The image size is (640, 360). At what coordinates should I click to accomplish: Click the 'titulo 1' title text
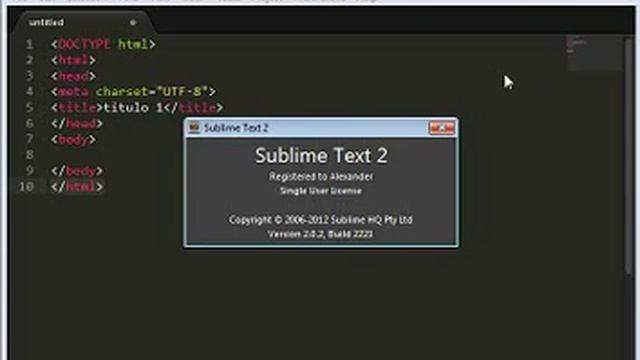(x=133, y=107)
